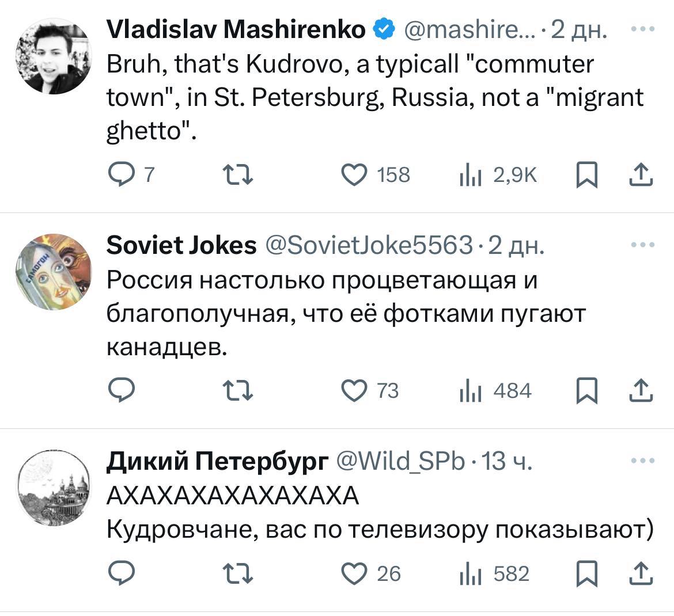674x616 pixels.
Task: Open more options on Soviet Jokes tweet
Action: click(x=642, y=245)
